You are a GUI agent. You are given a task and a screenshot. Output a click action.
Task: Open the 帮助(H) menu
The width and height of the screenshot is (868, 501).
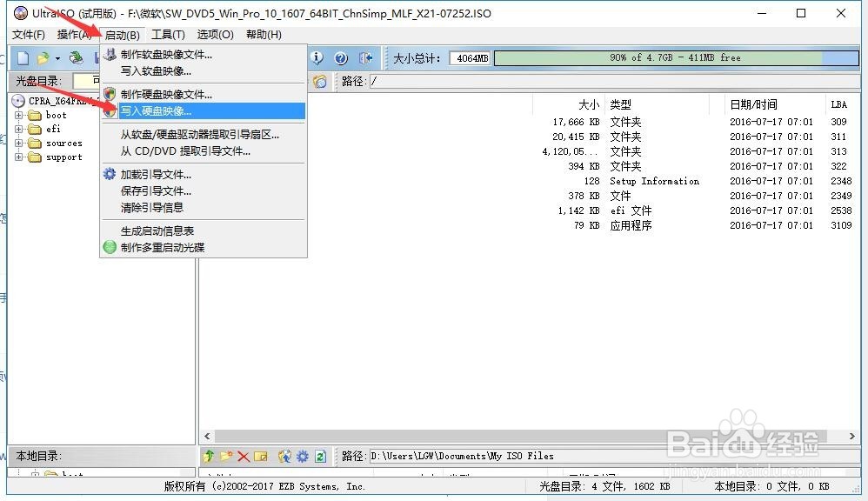(x=264, y=35)
